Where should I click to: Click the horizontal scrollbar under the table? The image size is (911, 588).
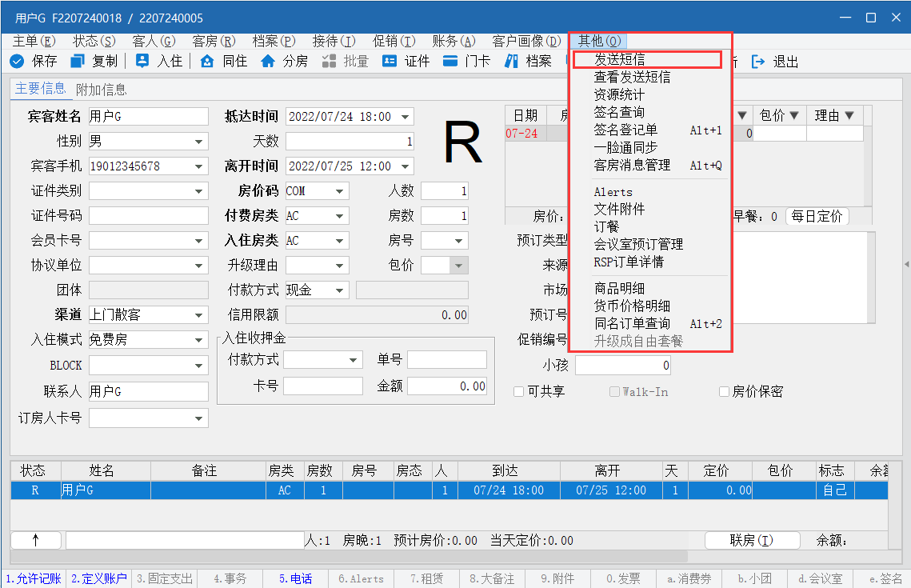click(x=349, y=557)
